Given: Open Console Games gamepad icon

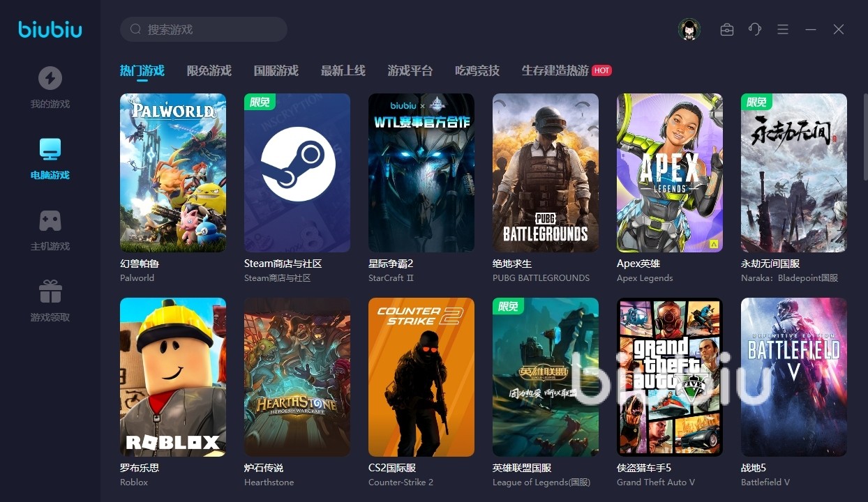Looking at the screenshot, I should [x=50, y=220].
